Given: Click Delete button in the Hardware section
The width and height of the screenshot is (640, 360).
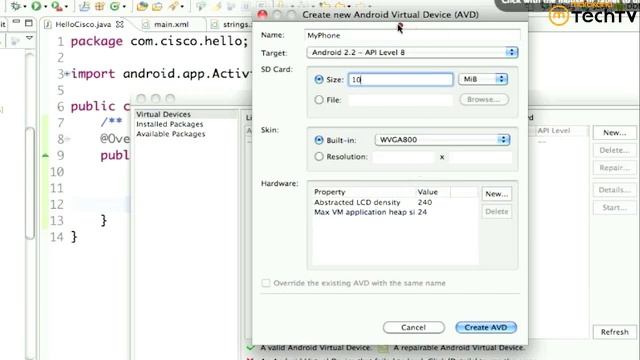Looking at the screenshot, I should [x=496, y=211].
